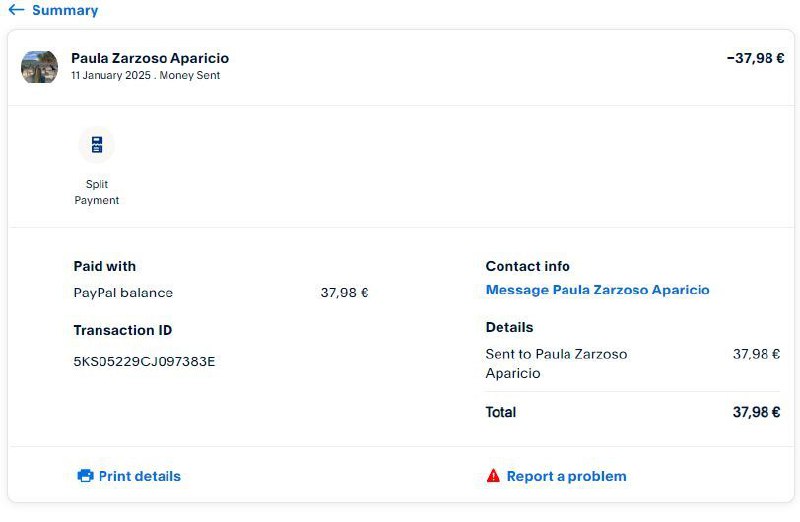
Task: Click the Sent to Paula Zarzoso Aparicio line
Action: pos(556,363)
